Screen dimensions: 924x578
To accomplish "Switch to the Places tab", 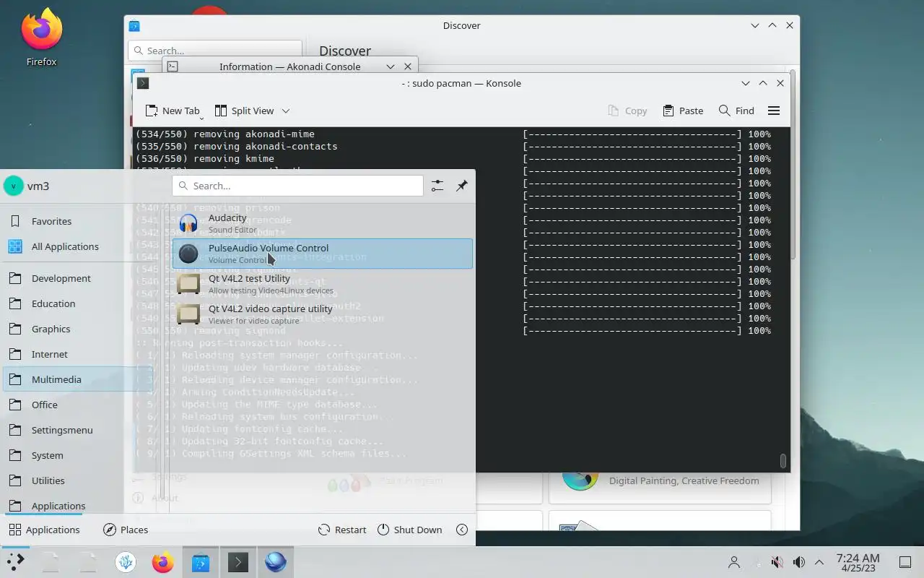I will tap(126, 530).
